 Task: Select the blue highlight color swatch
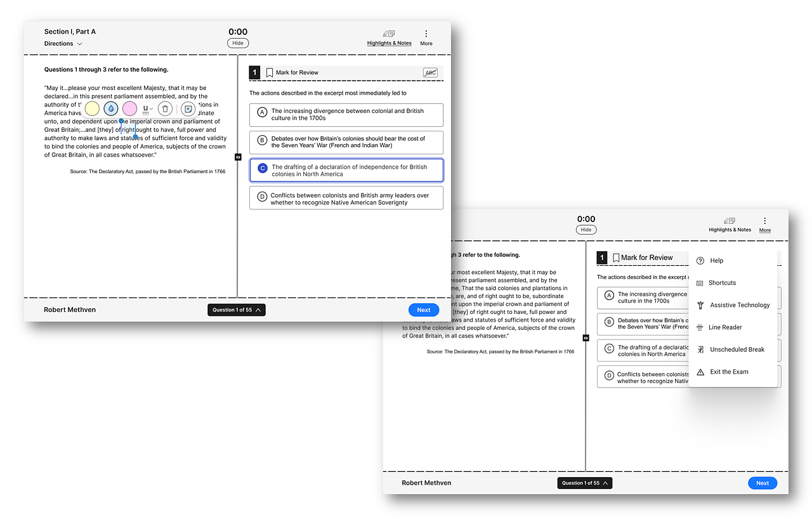(x=110, y=108)
